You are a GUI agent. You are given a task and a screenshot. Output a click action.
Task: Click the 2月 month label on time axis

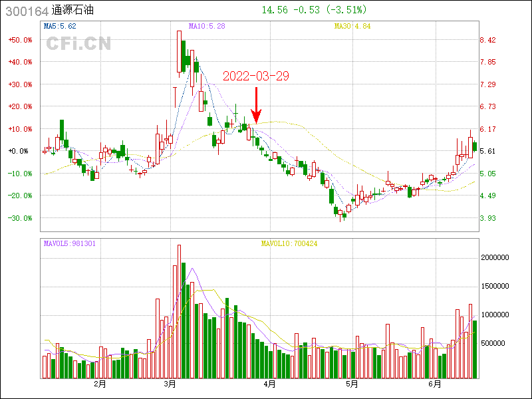(100, 384)
